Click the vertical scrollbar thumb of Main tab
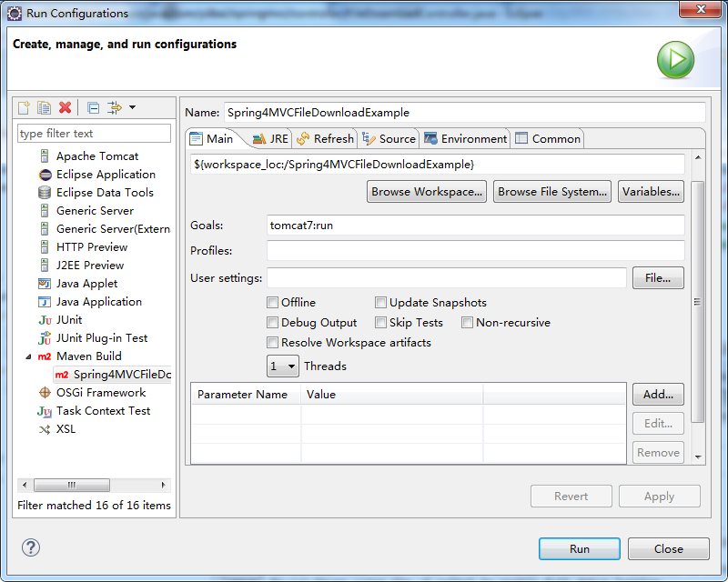The width and height of the screenshot is (728, 582). click(697, 302)
